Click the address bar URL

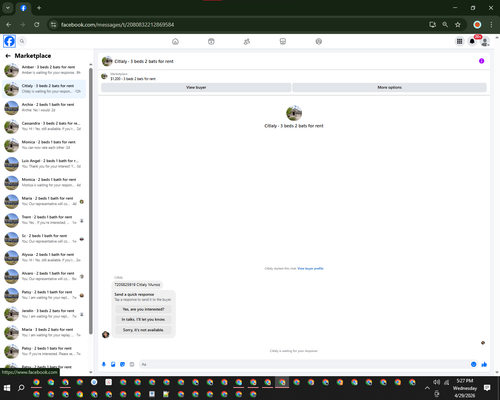(x=117, y=25)
